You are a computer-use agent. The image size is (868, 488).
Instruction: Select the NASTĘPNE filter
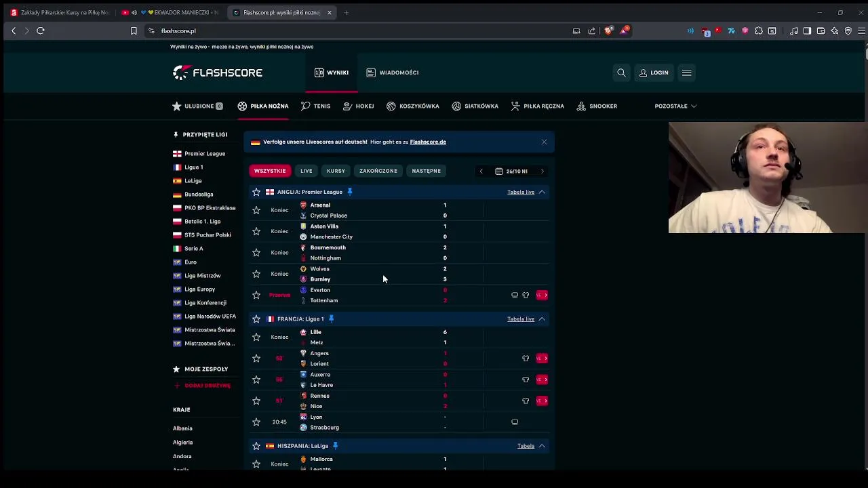pos(427,171)
